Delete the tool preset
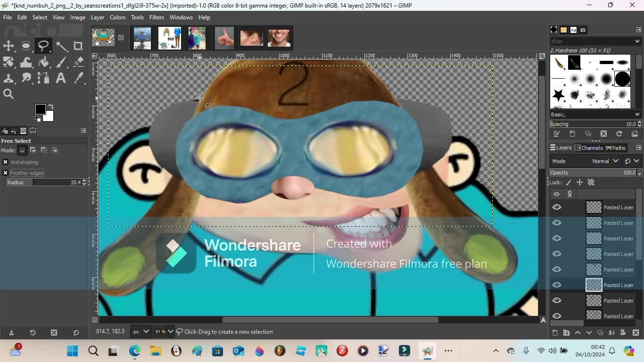Screen dimensions: 644x362 tap(54, 333)
